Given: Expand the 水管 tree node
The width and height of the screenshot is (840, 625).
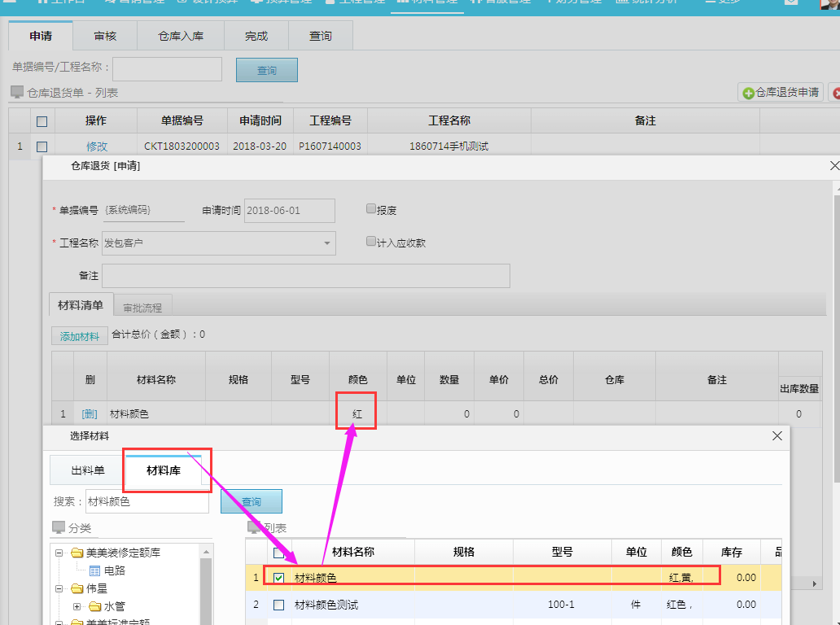Looking at the screenshot, I should click(x=77, y=606).
